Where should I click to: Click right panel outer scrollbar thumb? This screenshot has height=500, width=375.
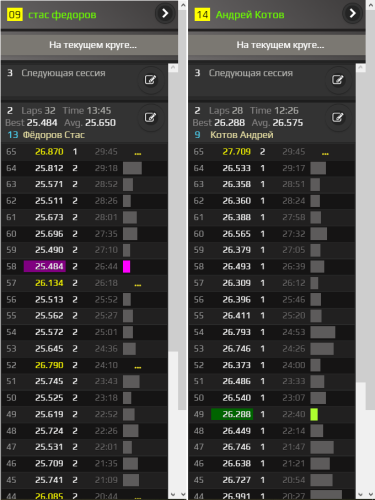[x=370, y=210]
